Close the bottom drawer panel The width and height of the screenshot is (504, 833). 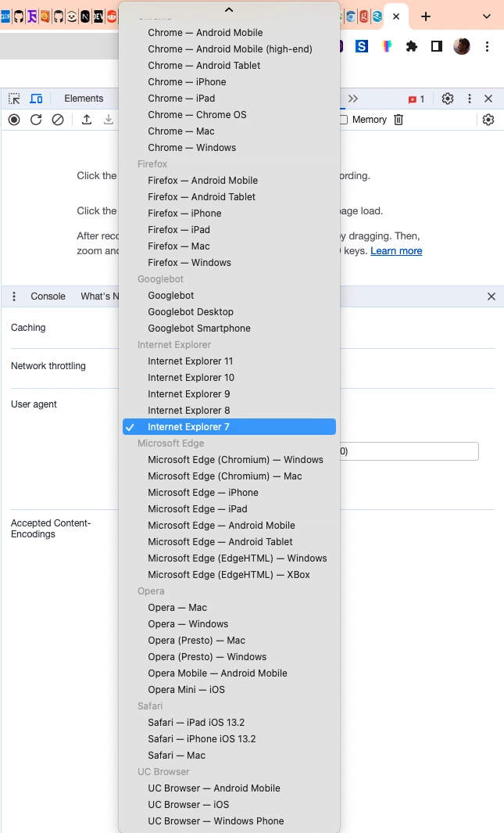491,296
